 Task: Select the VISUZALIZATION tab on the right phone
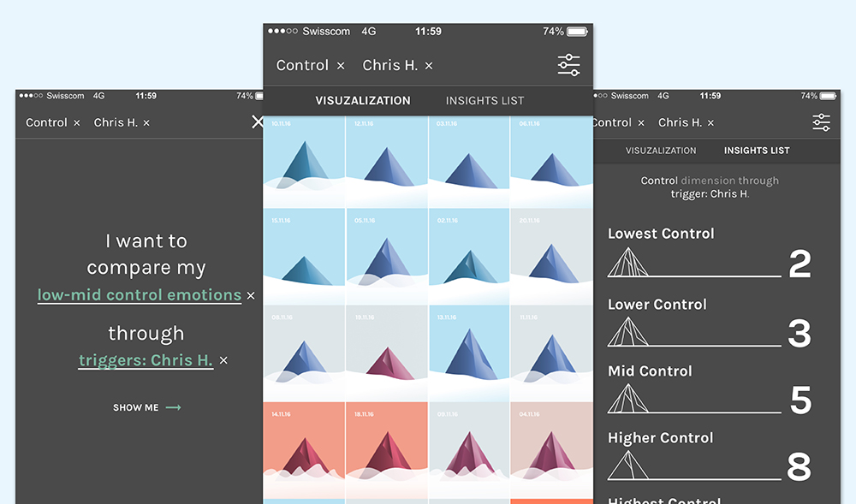[661, 151]
